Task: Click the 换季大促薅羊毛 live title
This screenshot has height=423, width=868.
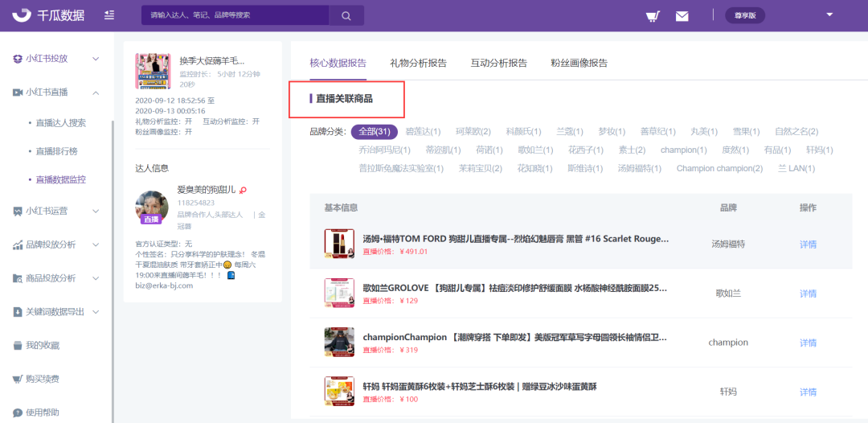Action: pyautogui.click(x=212, y=61)
